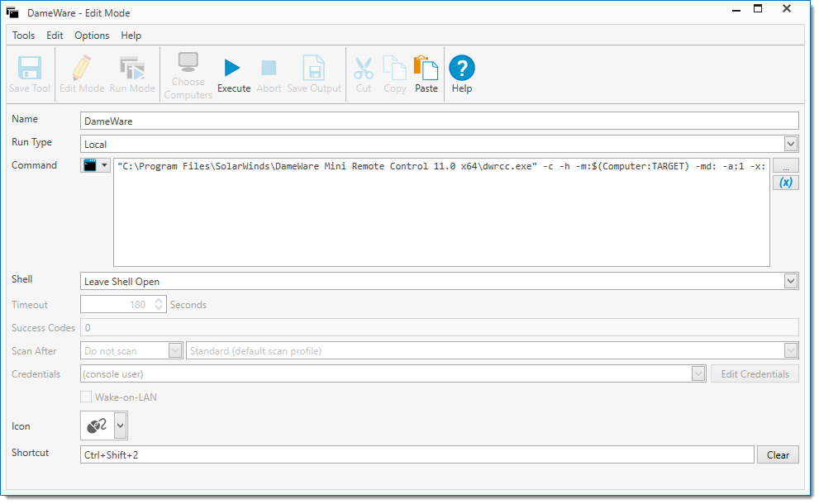Expand the Shell dropdown
This screenshot has height=504, width=819.
pos(790,281)
